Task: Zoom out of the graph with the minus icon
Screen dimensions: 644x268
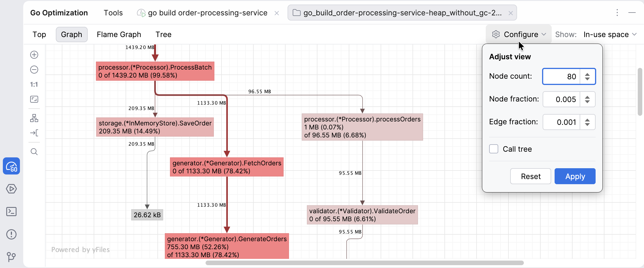Action: [34, 70]
